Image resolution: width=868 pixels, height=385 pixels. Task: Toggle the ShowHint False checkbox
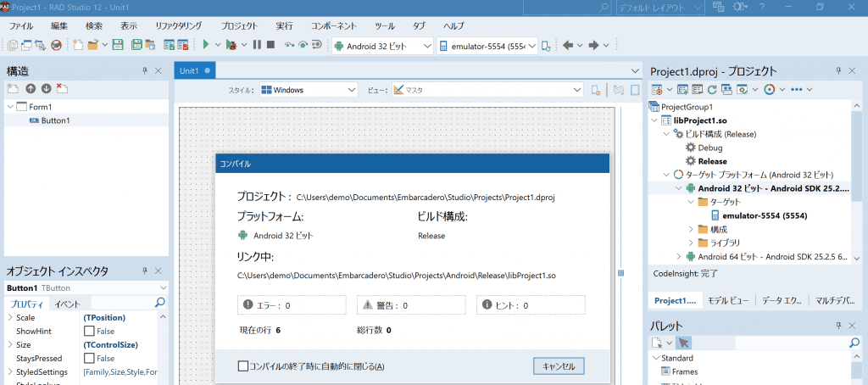88,332
